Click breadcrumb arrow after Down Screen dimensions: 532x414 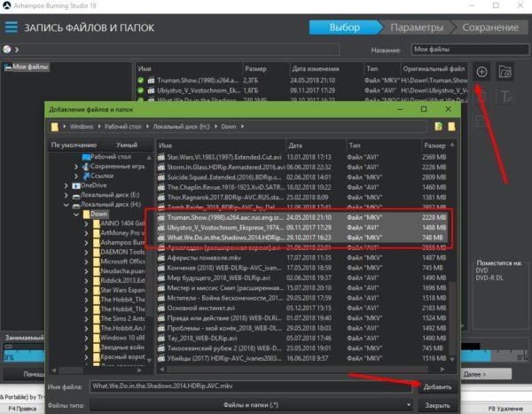[x=242, y=127]
